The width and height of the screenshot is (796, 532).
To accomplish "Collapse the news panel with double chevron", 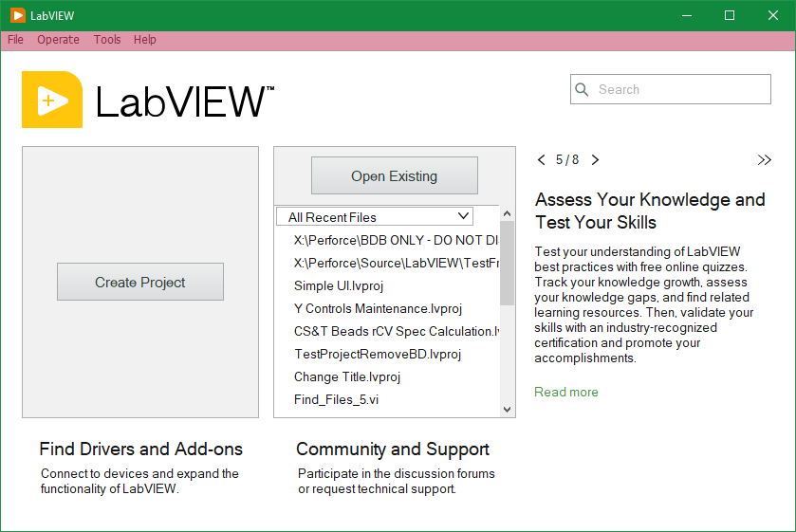I will click(x=764, y=160).
